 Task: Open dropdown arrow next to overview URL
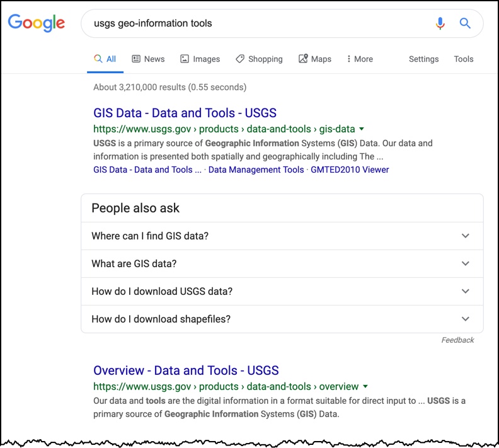coord(365,387)
